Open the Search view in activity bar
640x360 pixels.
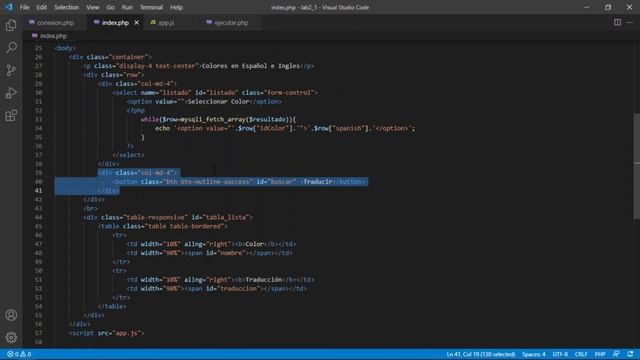[11, 48]
